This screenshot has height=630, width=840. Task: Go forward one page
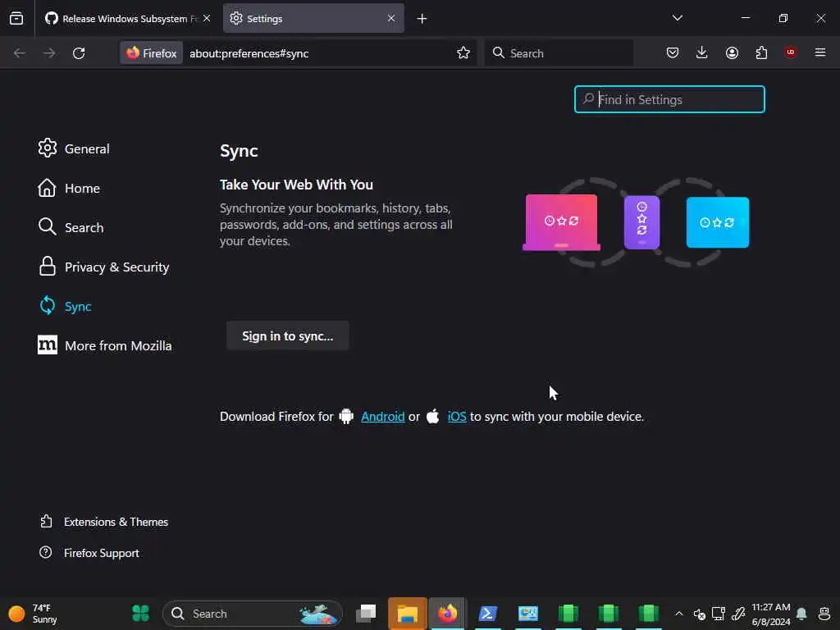pyautogui.click(x=49, y=53)
